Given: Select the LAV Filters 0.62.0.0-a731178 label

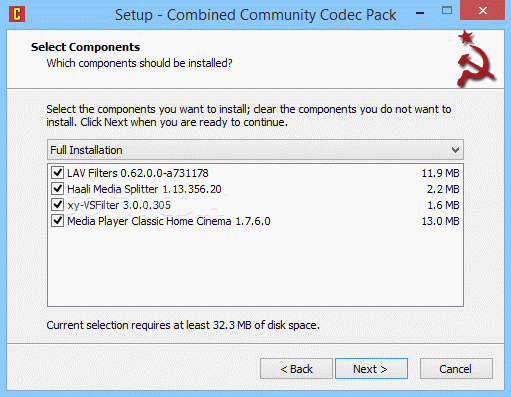Looking at the screenshot, I should click(138, 173).
